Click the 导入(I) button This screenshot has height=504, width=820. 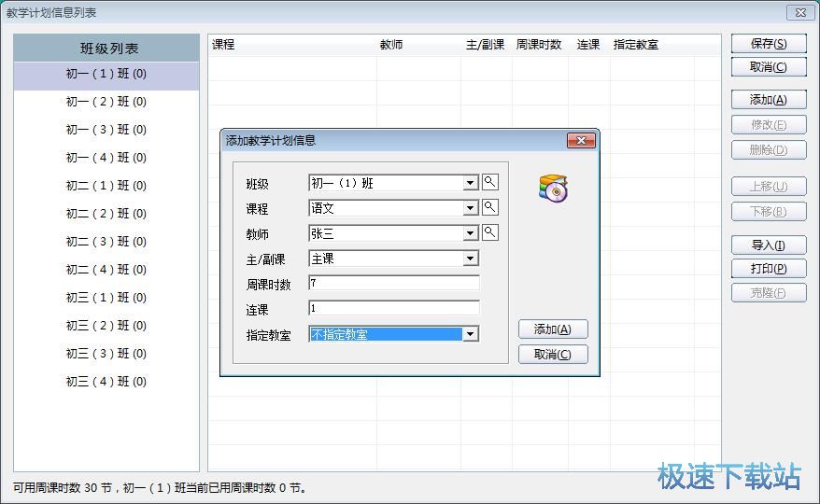click(769, 245)
